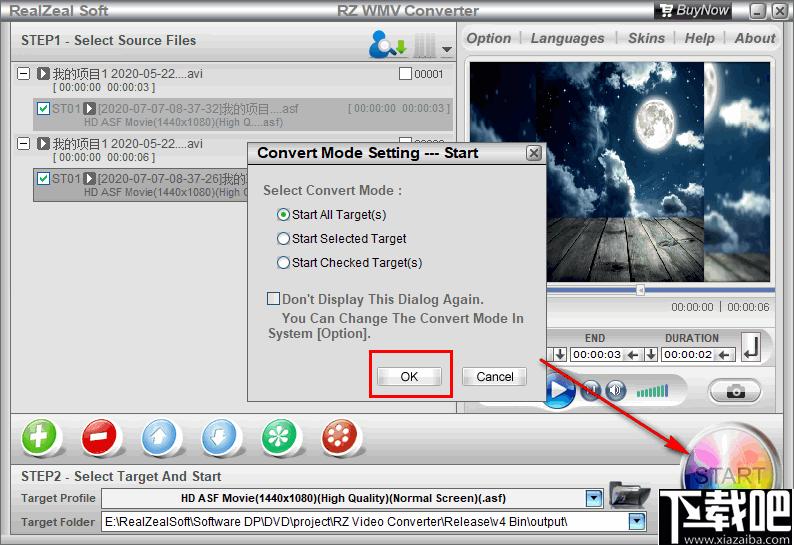Collapse the 00:00:06 avi source tree
The width and height of the screenshot is (794, 545).
click(x=23, y=143)
